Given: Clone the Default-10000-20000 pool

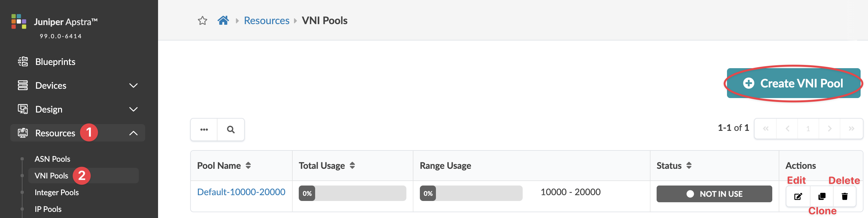Looking at the screenshot, I should [821, 196].
